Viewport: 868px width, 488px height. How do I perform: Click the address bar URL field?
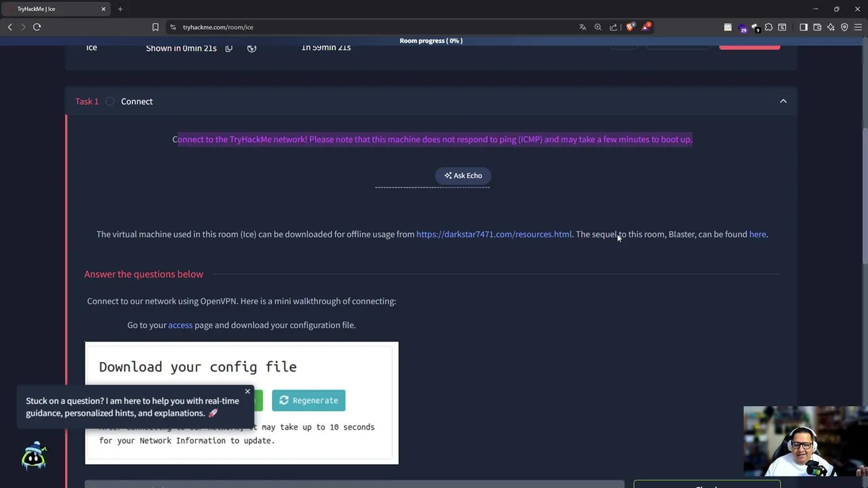(x=373, y=27)
